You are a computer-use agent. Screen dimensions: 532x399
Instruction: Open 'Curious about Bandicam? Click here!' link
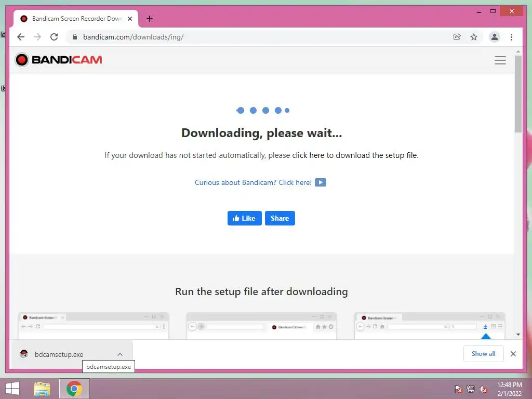(253, 182)
